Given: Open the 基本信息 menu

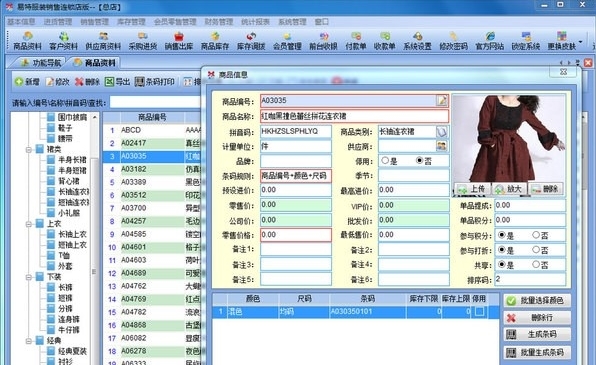Looking at the screenshot, I should (x=21, y=22).
